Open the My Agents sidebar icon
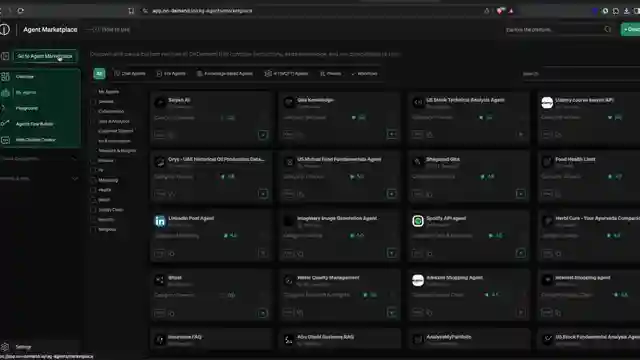This screenshot has width=640, height=360. click(5, 93)
